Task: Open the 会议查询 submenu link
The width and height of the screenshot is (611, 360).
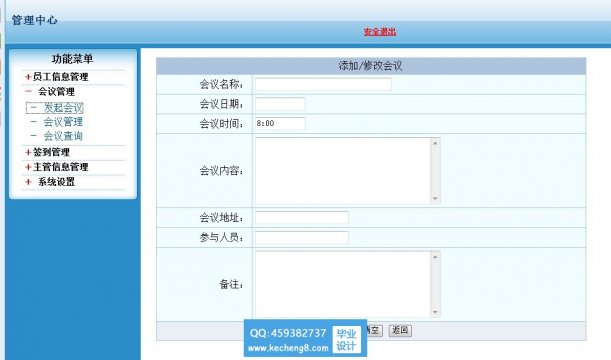Action: 63,136
